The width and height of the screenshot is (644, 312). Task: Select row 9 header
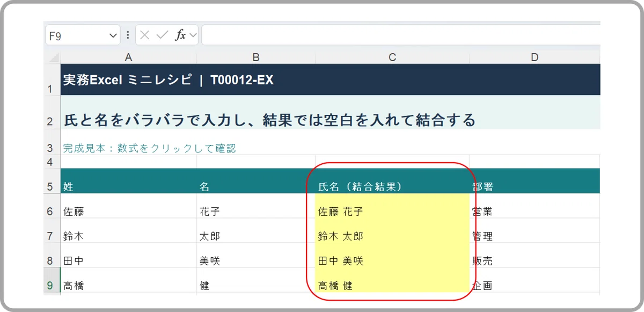pos(53,280)
